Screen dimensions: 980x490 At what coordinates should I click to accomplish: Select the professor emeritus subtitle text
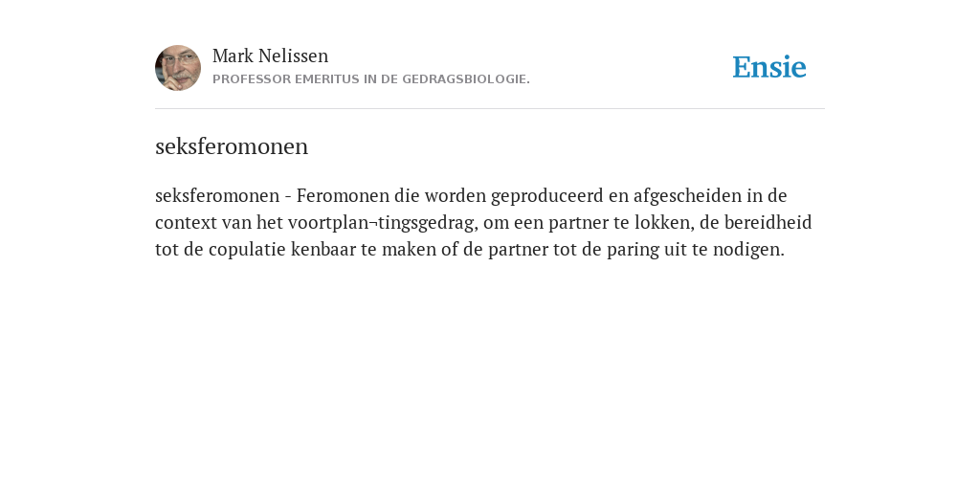click(371, 79)
